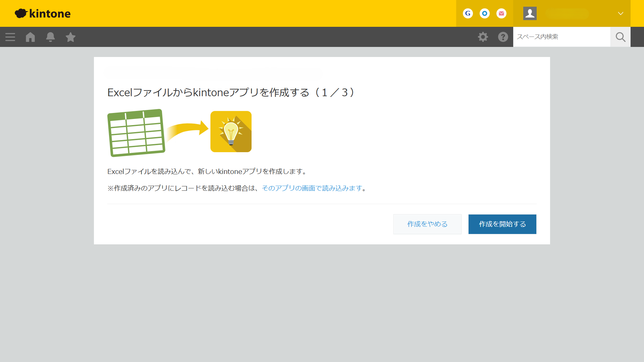Click the blue cybozu.com circle icon
The image size is (644, 362).
click(485, 13)
